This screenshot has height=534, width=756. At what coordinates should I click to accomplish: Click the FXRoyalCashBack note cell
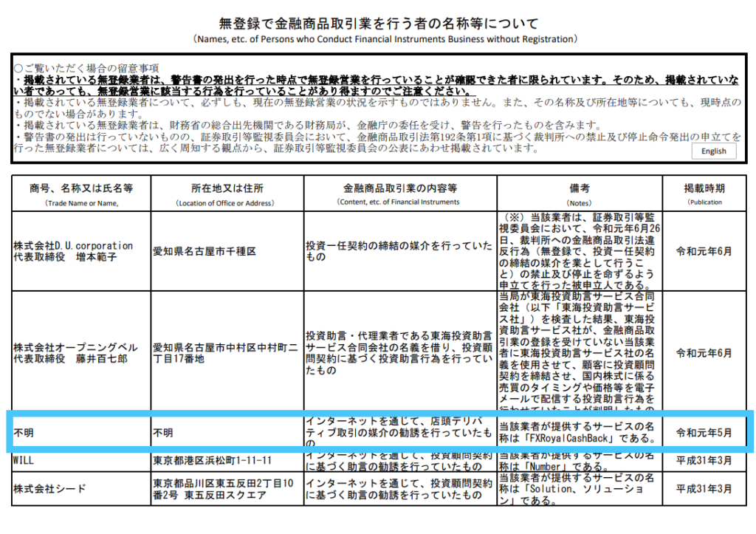(580, 431)
